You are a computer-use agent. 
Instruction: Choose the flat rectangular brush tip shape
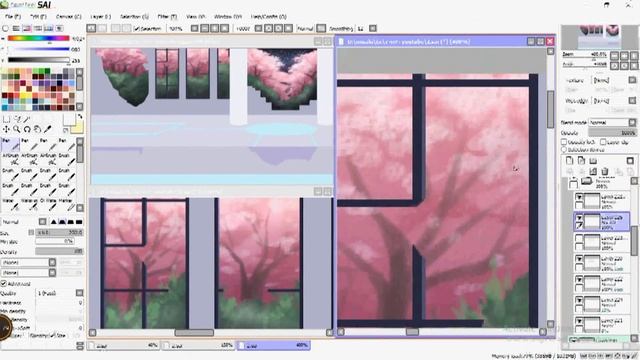pos(79,222)
